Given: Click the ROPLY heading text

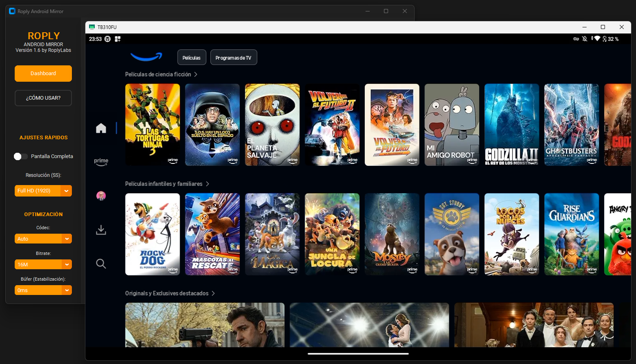Looking at the screenshot, I should point(44,36).
